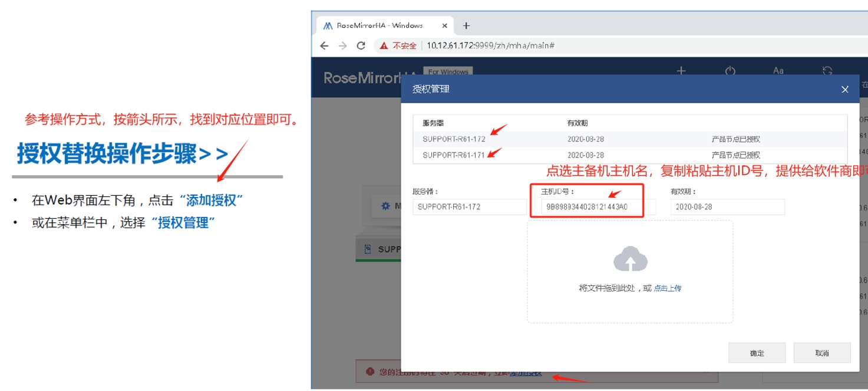The width and height of the screenshot is (868, 391).
Task: Close the 授权管理 dialog with X
Action: pos(845,90)
